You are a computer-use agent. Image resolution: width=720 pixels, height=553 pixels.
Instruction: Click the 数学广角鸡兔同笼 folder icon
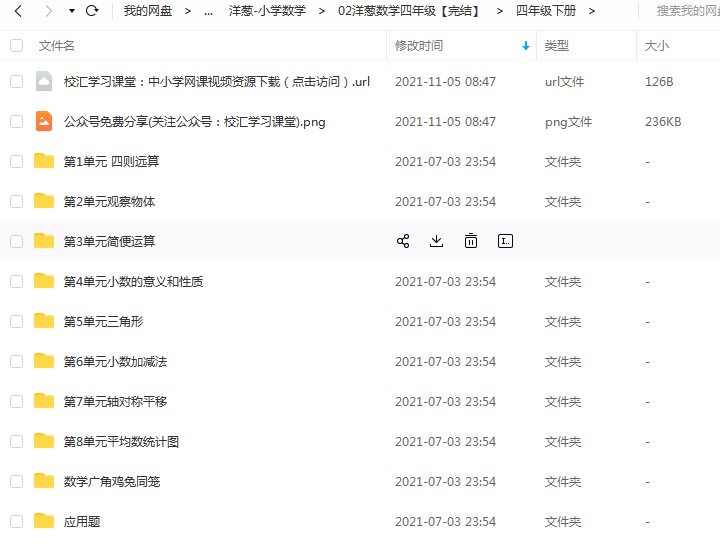coord(44,481)
